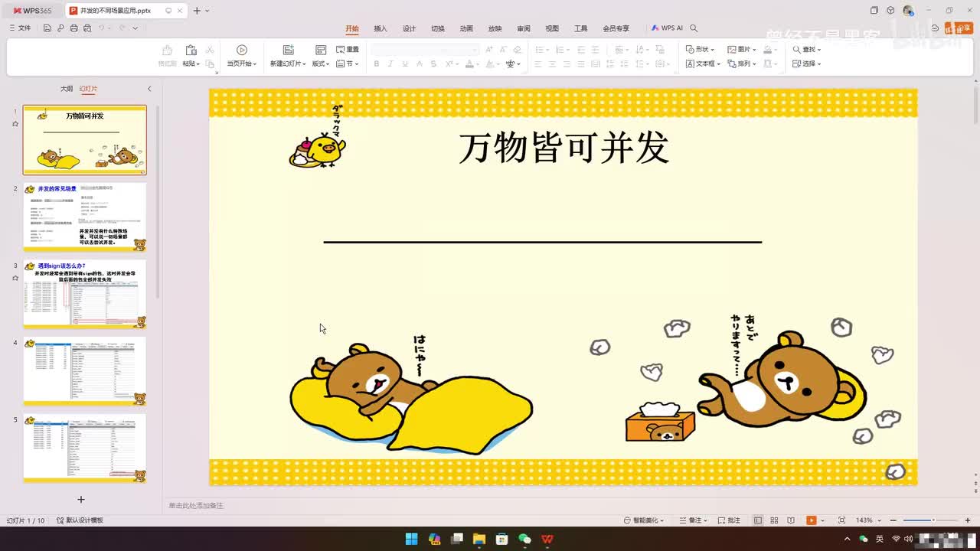The height and width of the screenshot is (551, 980).
Task: Switch to the 放映 ribbon tab
Action: [495, 29]
